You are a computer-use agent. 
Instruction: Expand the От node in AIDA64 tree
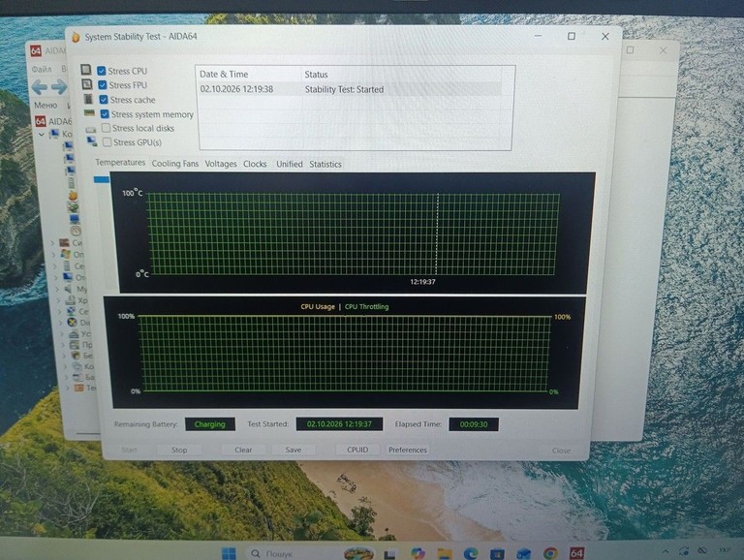coord(56,278)
